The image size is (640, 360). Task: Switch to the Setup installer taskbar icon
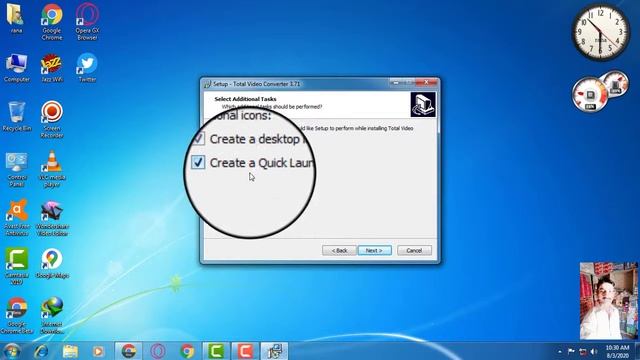click(x=275, y=351)
